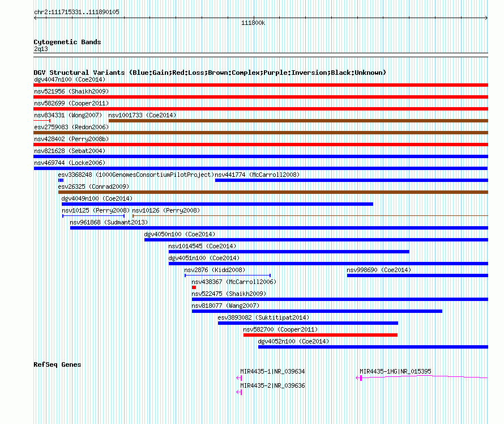Click the short nsv834331 (Wong2007) red feature
This screenshot has width=504, height=424.
pyautogui.click(x=42, y=121)
